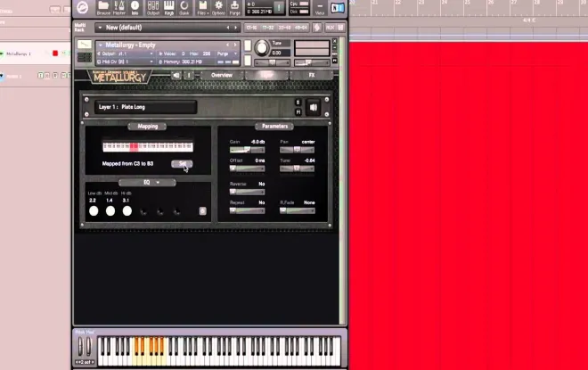This screenshot has width=588, height=370.
Task: Click the Metallurgy speaker icon near logo
Action: 176,76
